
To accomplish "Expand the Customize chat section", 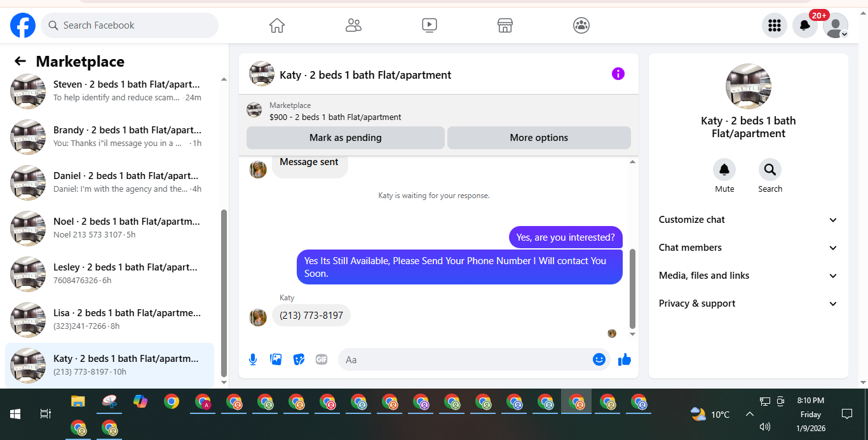I will coord(749,220).
